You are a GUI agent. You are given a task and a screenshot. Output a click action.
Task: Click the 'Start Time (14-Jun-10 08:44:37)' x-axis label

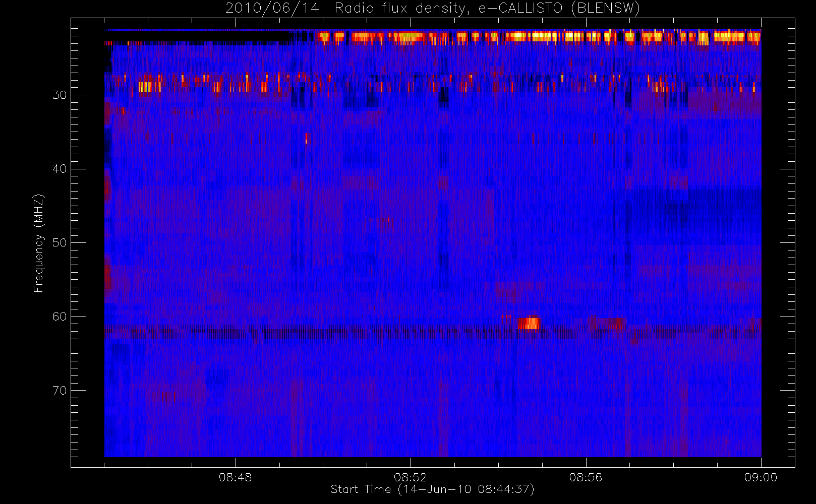click(x=432, y=489)
